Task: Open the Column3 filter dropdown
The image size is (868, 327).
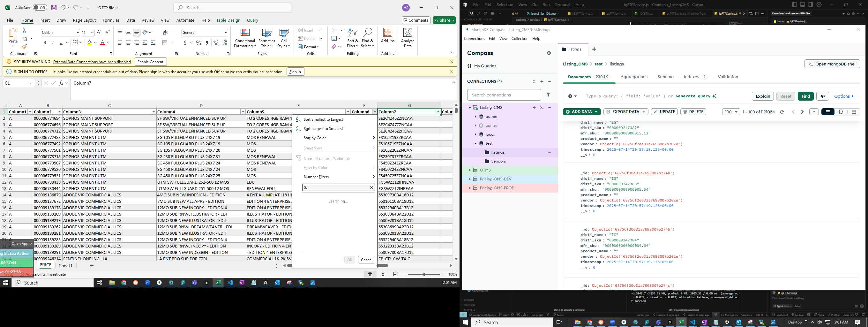Action: click(153, 112)
